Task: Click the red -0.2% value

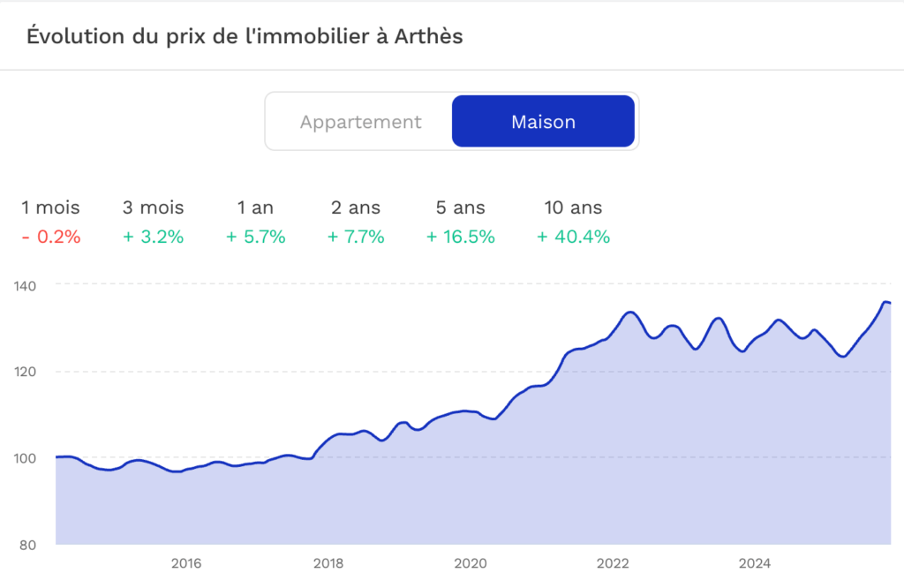Action: pyautogui.click(x=50, y=237)
